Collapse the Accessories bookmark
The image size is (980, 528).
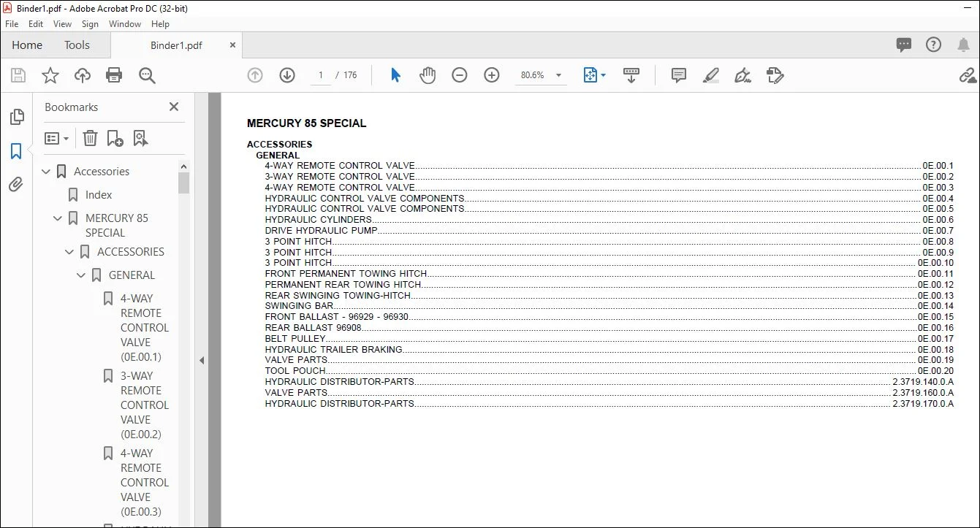pyautogui.click(x=46, y=172)
